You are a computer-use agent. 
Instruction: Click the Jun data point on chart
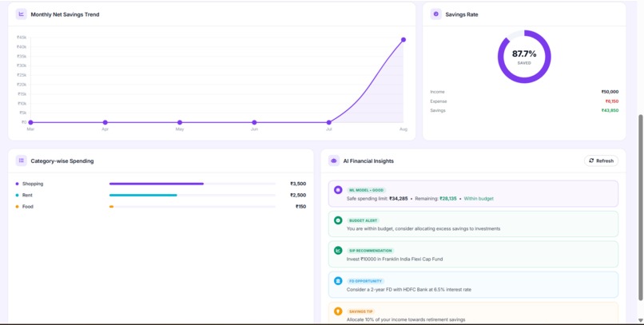click(254, 122)
